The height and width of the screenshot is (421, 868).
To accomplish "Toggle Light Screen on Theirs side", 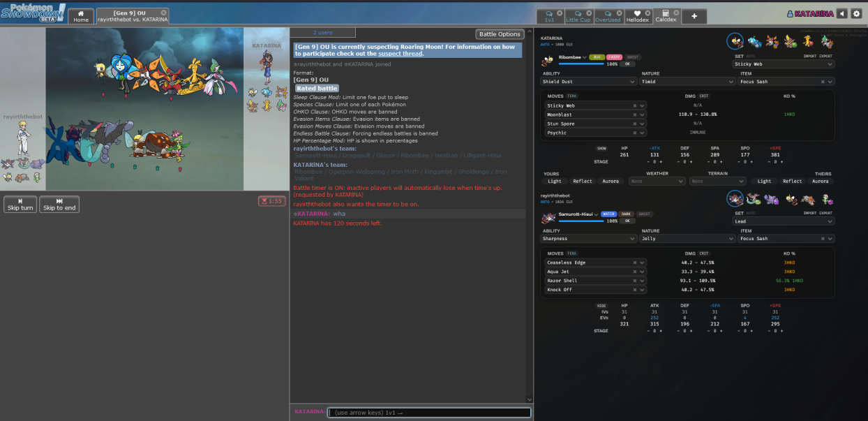I will click(765, 181).
